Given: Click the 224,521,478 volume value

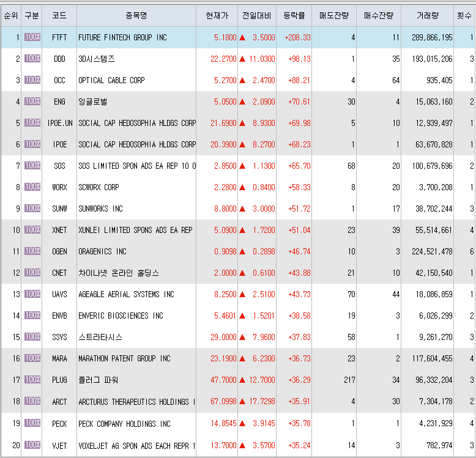Looking at the screenshot, I should [x=432, y=252].
